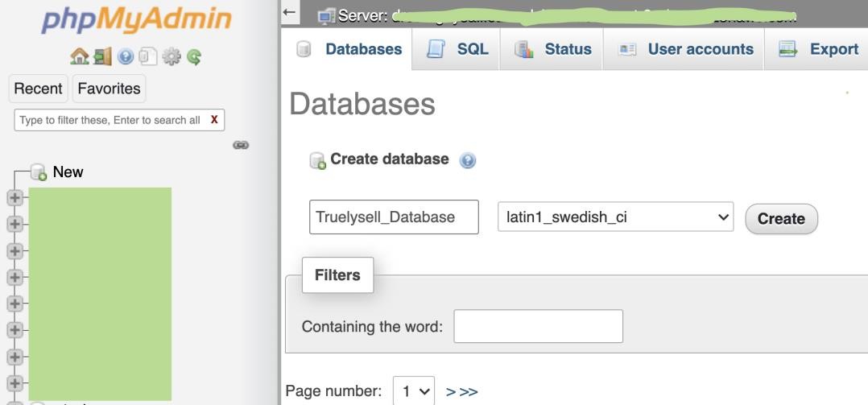This screenshot has width=868, height=405.
Task: Expand the first database tree node
Action: [x=14, y=197]
